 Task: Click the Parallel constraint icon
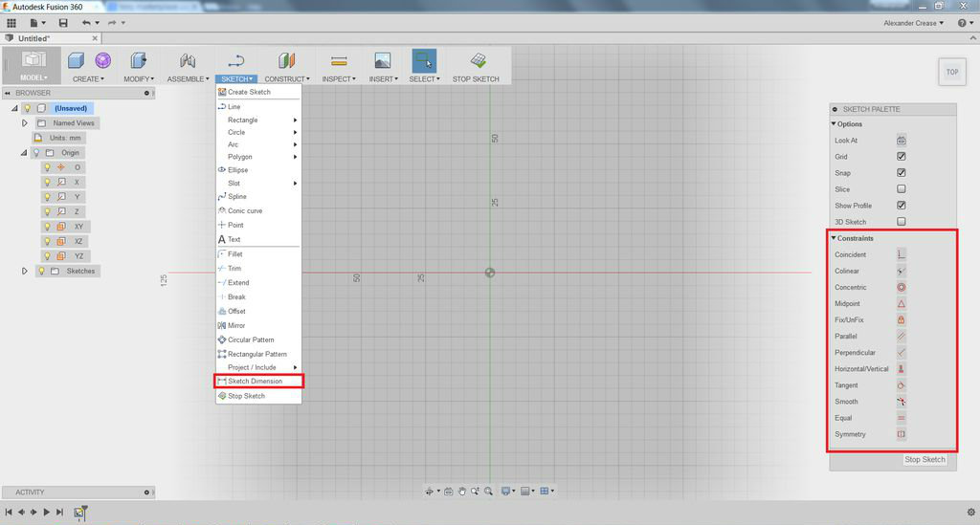[902, 336]
